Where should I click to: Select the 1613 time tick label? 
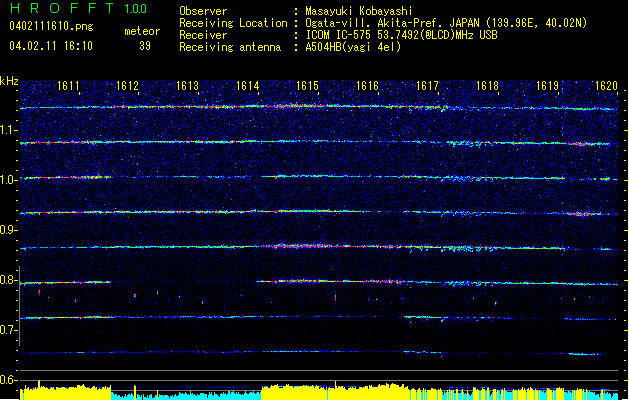[x=188, y=87]
